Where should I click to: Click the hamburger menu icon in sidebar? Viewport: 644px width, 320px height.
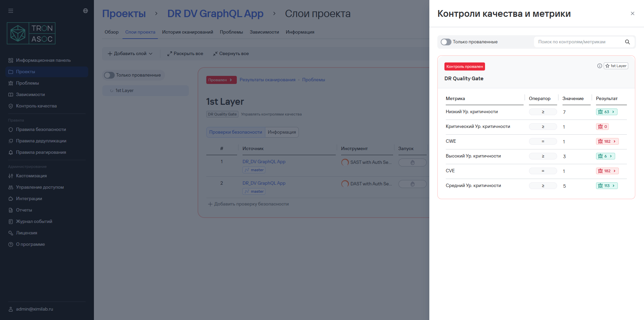coord(11,11)
